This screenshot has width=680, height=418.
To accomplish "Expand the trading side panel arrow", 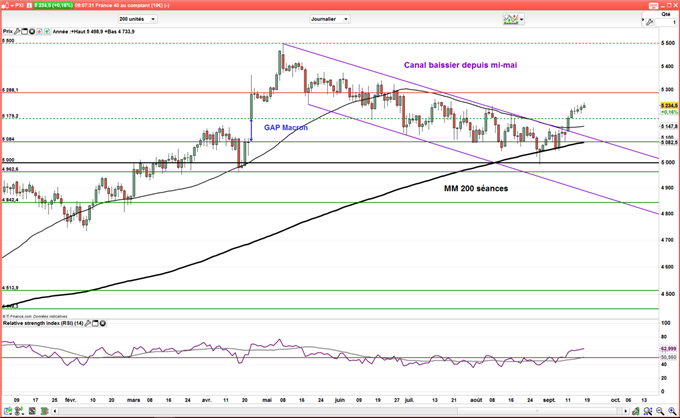I will pyautogui.click(x=643, y=20).
